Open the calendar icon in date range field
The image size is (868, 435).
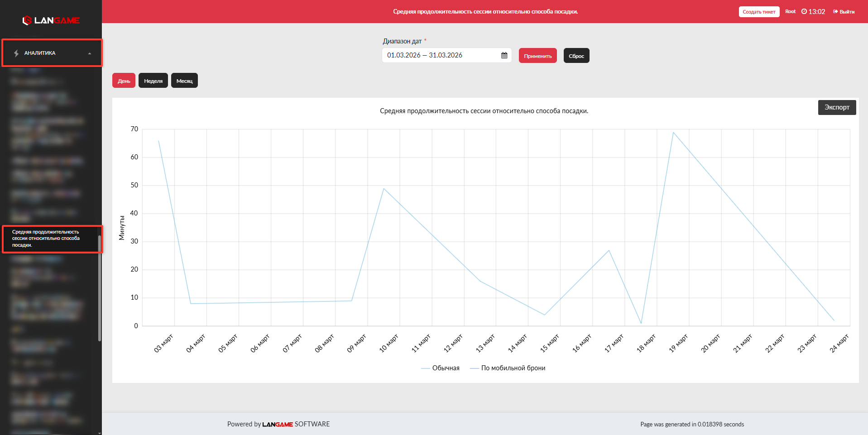[504, 55]
